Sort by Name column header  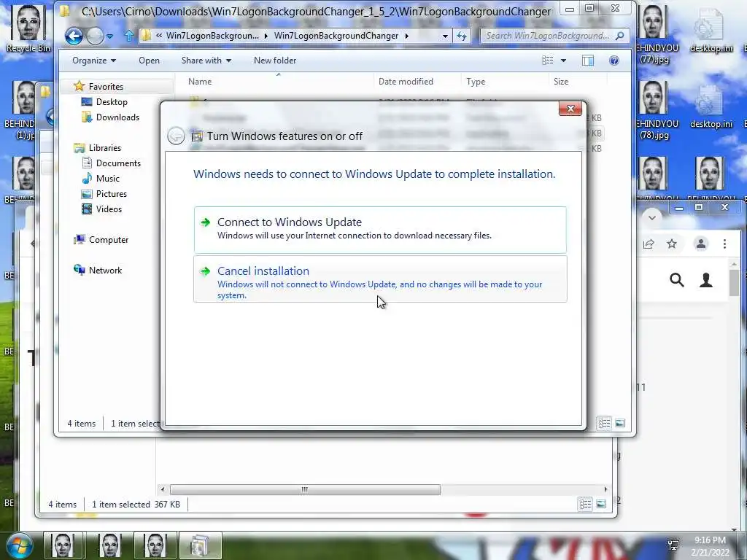[x=200, y=82]
